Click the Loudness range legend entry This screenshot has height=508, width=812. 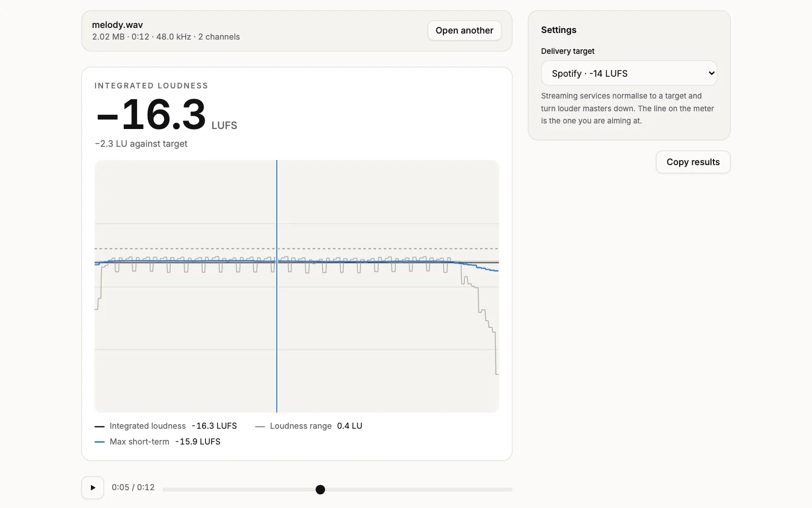click(x=309, y=426)
